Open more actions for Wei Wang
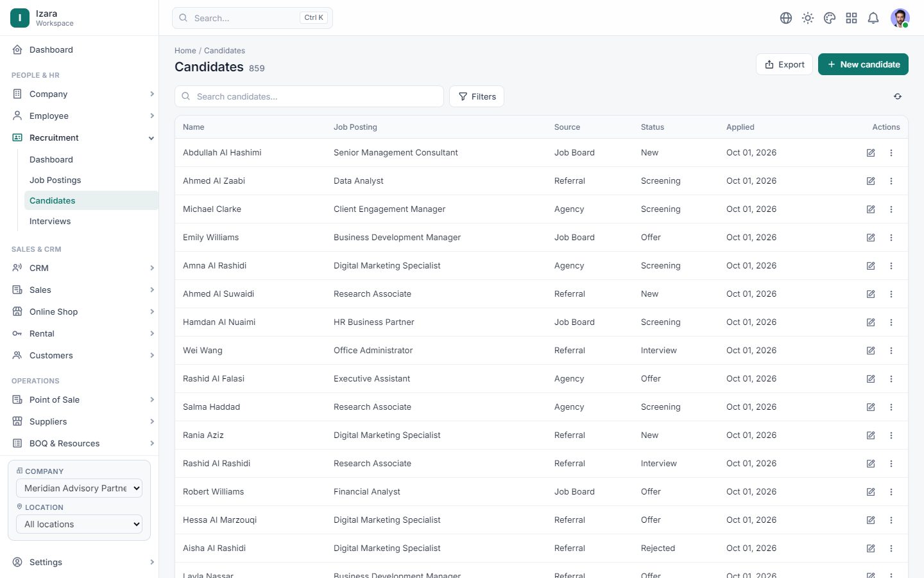 click(891, 351)
